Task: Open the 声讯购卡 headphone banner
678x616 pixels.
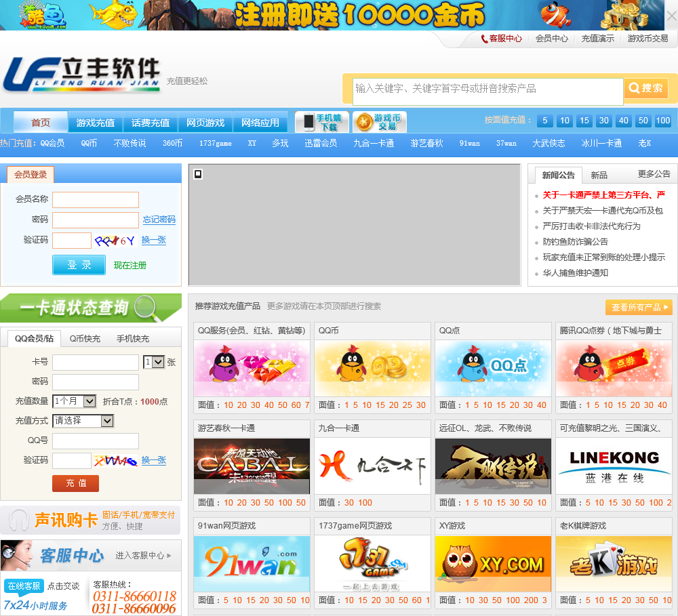Action: (x=91, y=520)
